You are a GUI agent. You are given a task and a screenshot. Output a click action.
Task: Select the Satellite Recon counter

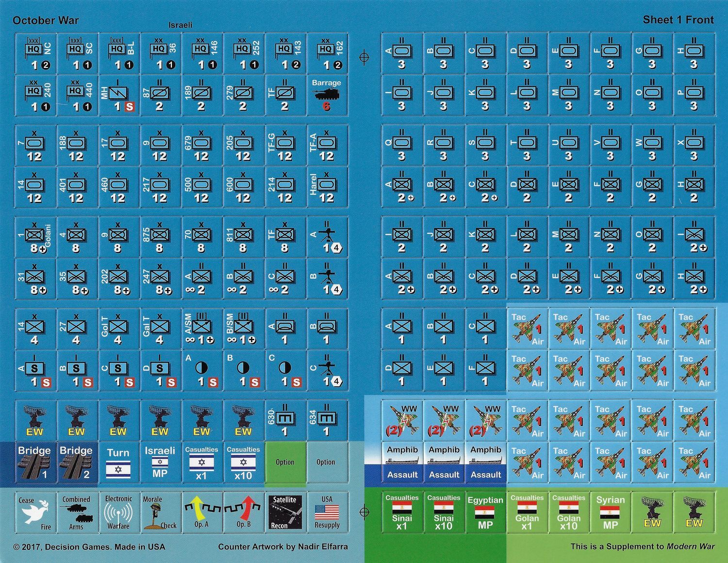[285, 512]
